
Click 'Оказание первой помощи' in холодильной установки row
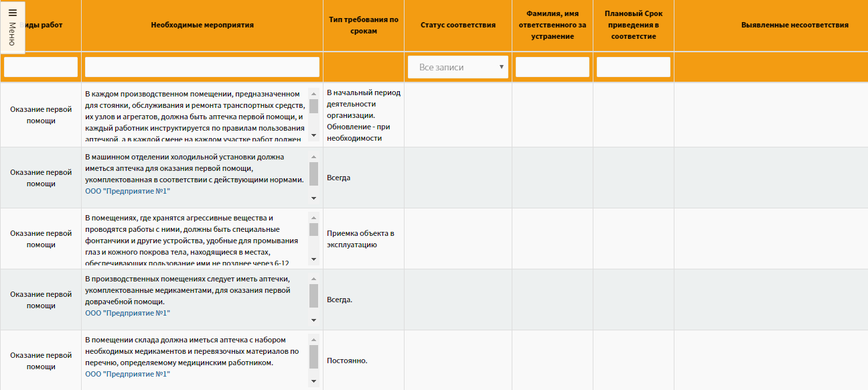click(x=41, y=178)
